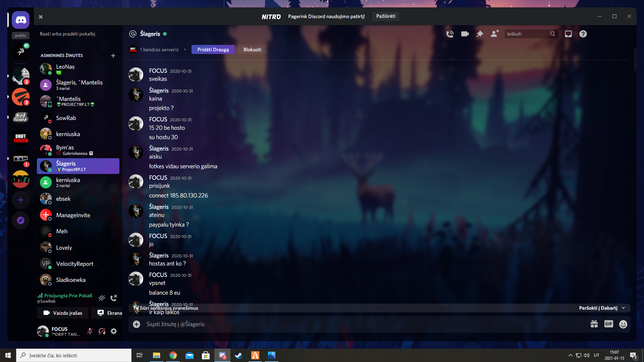Open Meh conversation

point(78,231)
